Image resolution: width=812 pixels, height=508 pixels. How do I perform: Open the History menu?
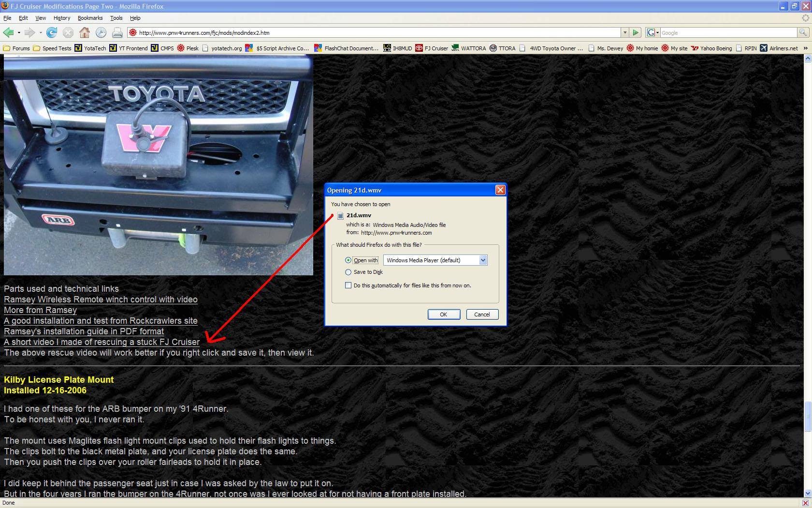62,18
